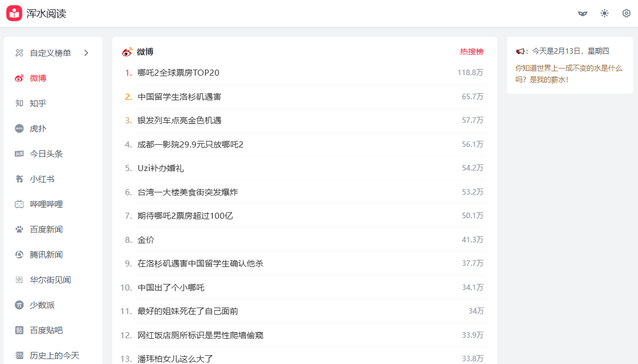638x364 pixels.
Task: Select 少数派 label in sidebar
Action: tap(42, 305)
